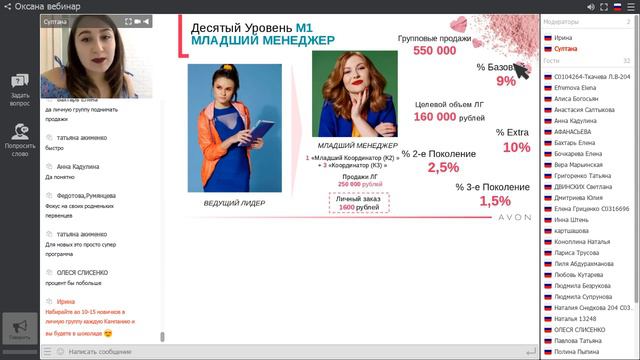Click Ирина's name in the chat
The height and width of the screenshot is (360, 640).
click(66, 302)
